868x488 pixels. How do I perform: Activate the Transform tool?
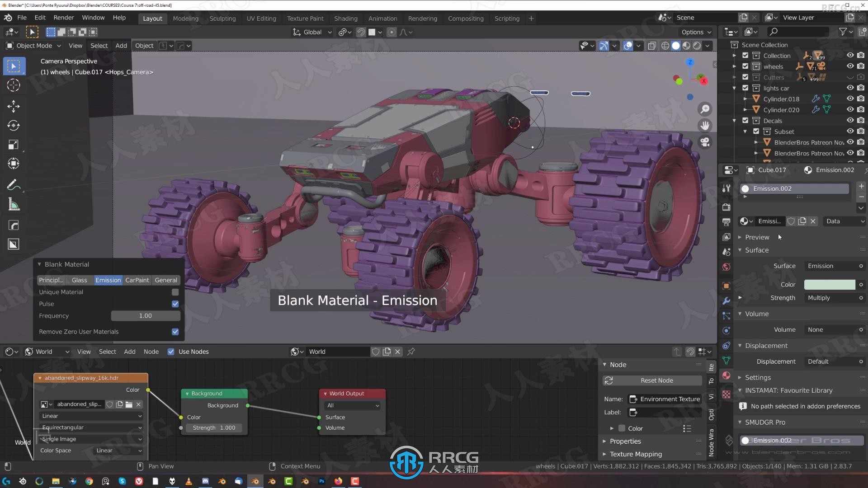pyautogui.click(x=14, y=164)
